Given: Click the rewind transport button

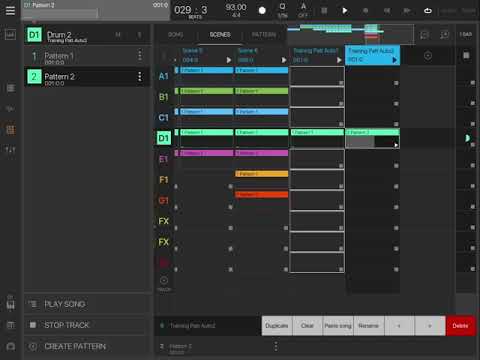Looking at the screenshot, I should tap(387, 11).
